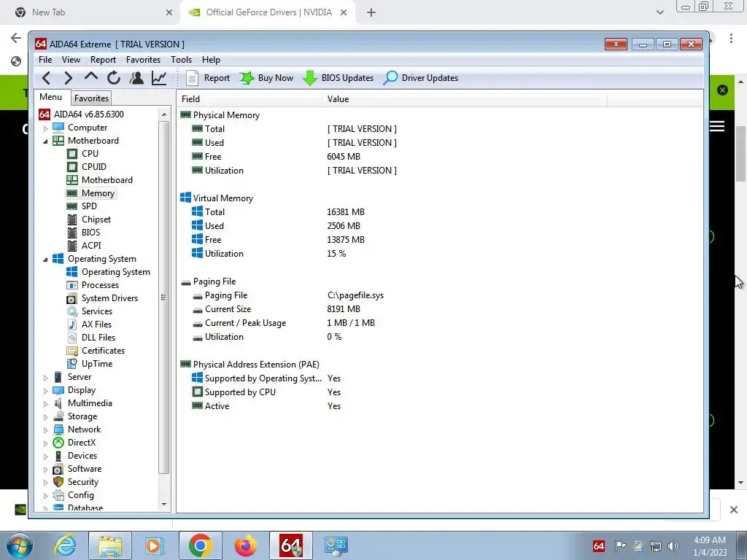Generate a report from the toolbar
747x560 pixels.
tap(208, 77)
